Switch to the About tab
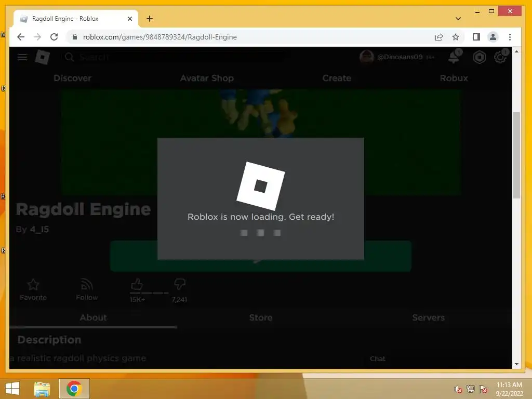This screenshot has width=532, height=399. click(x=94, y=317)
